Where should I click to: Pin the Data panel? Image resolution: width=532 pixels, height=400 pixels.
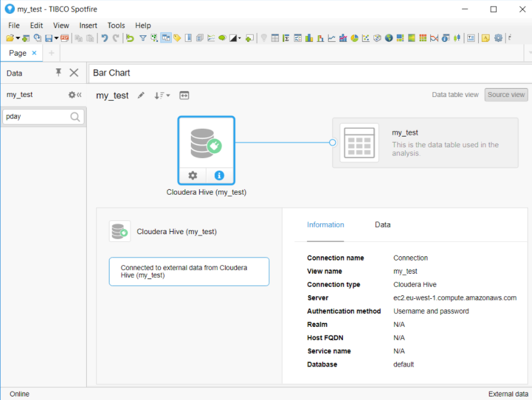(x=59, y=72)
